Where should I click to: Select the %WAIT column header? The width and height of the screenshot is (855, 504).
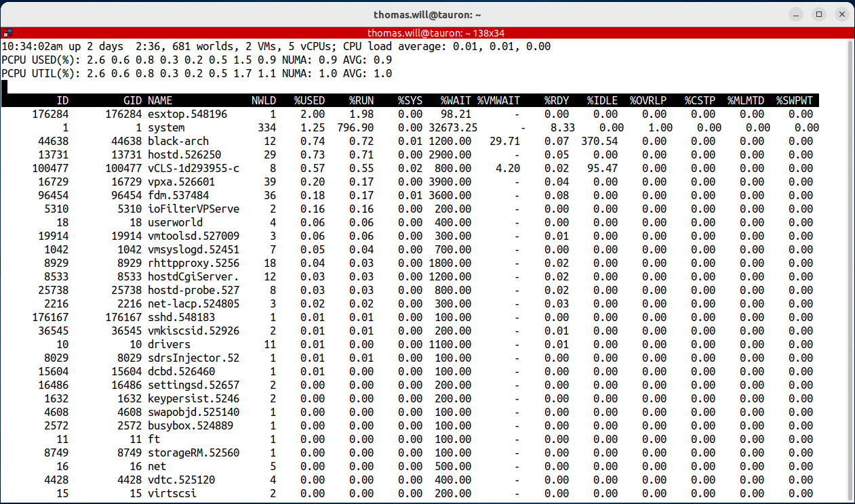pos(455,100)
